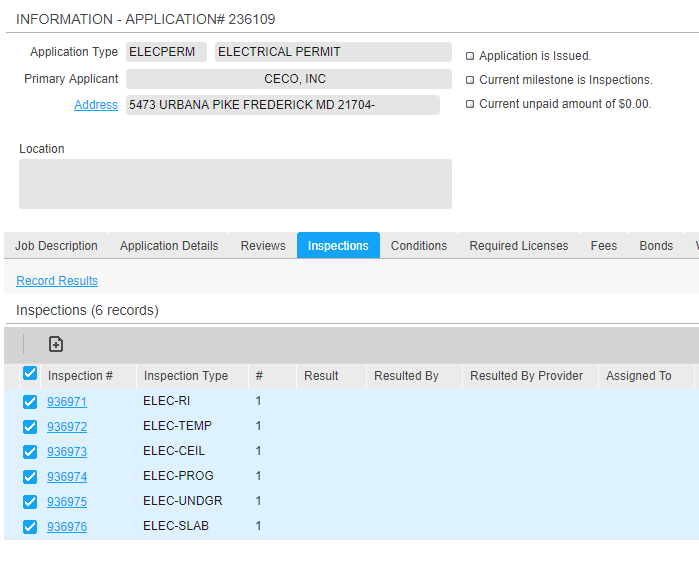Click 'Current milestone is Inspections.' status text
The image size is (699, 569).
(x=566, y=80)
